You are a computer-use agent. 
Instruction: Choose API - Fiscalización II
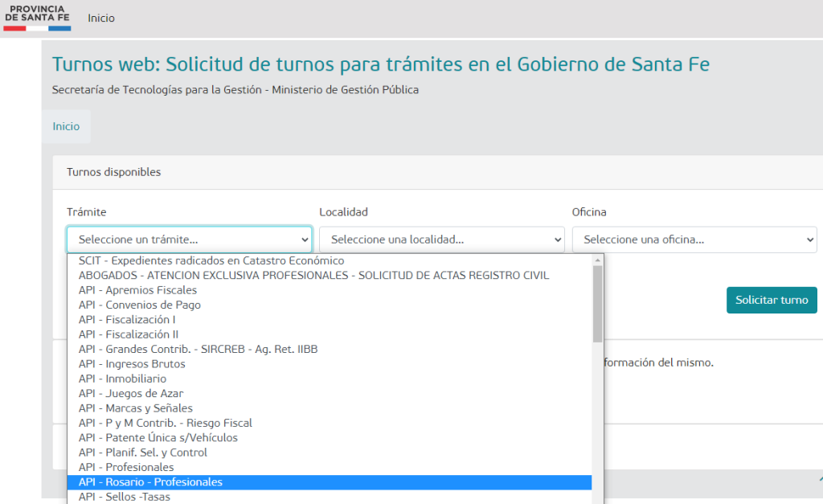(x=129, y=334)
